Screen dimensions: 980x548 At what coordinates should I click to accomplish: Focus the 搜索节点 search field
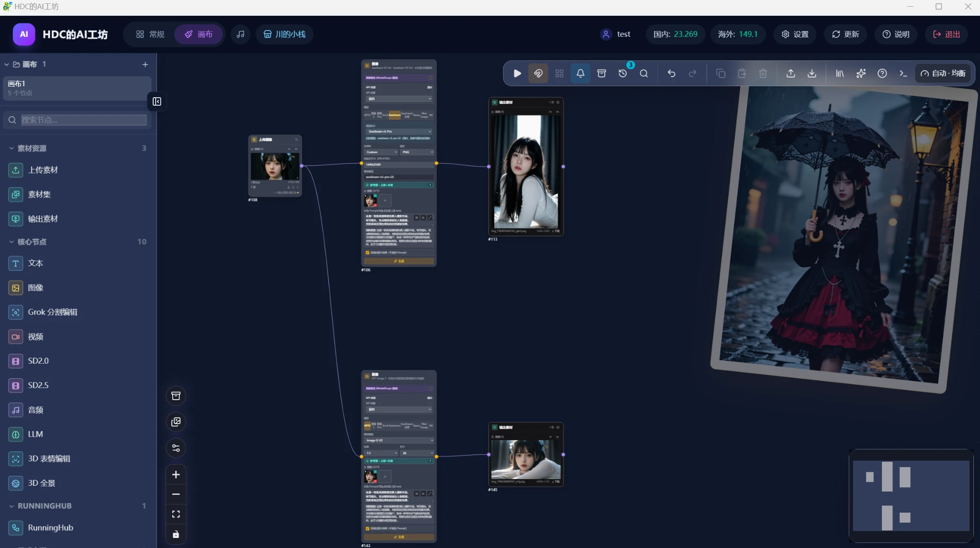[x=84, y=120]
